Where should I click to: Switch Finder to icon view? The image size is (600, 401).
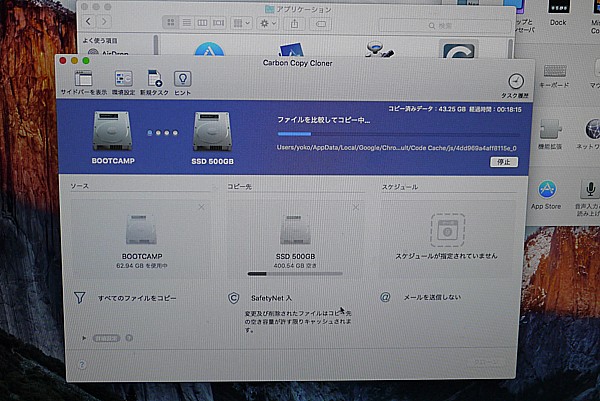[x=171, y=23]
